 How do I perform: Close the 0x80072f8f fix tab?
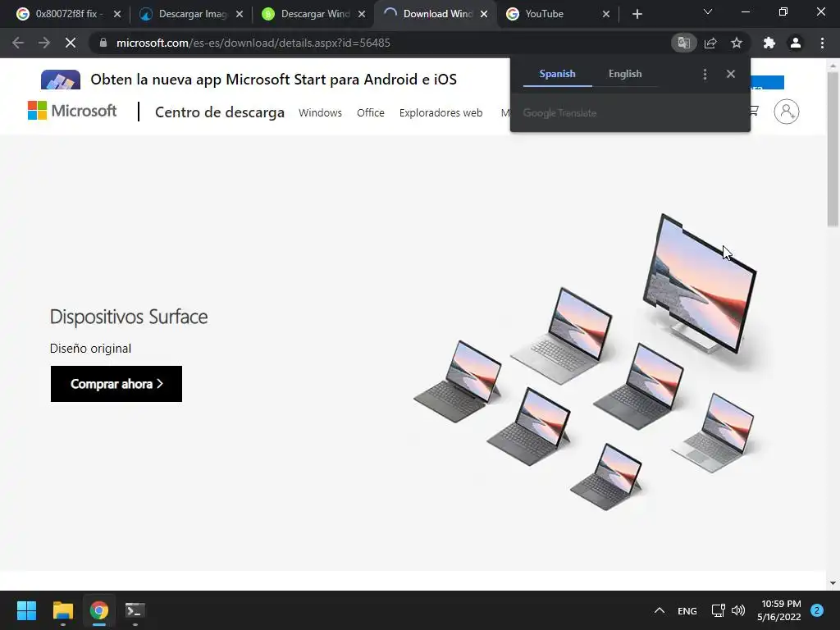pos(117,14)
